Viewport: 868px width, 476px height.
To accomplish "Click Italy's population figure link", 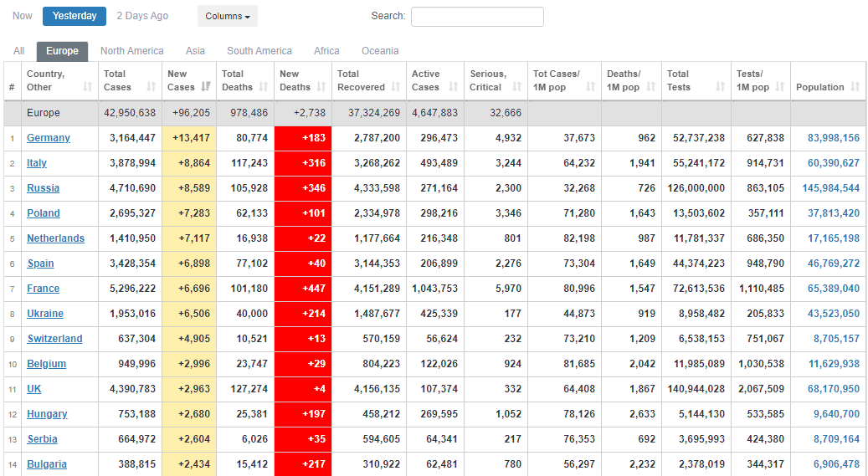I will (x=833, y=163).
